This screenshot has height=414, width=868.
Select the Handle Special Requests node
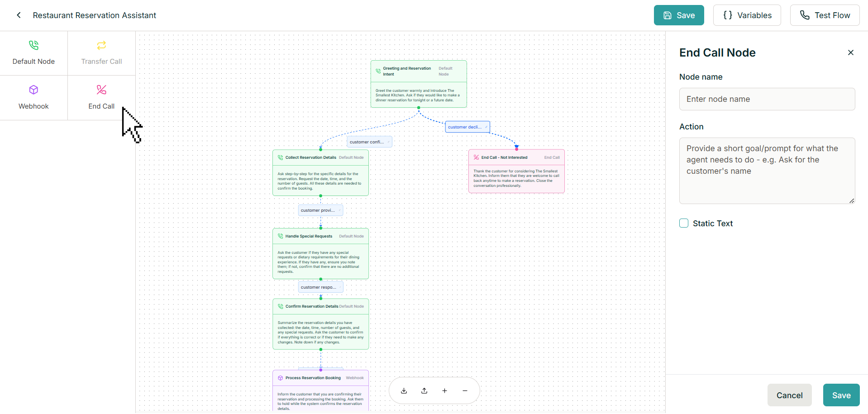pyautogui.click(x=321, y=253)
